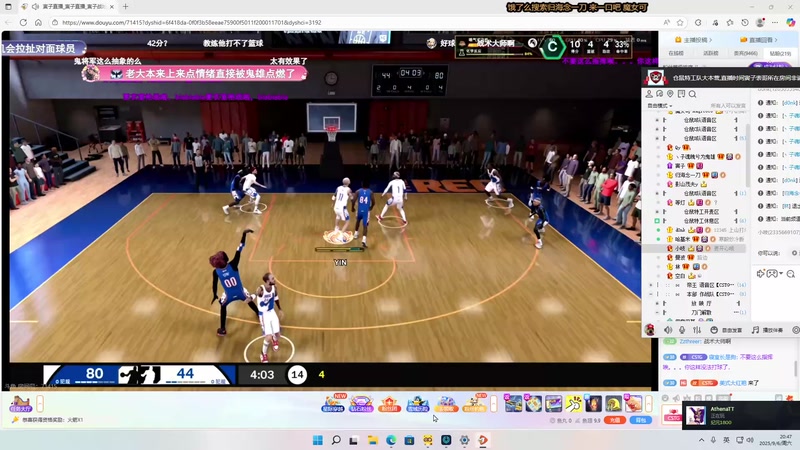Collapse the 本部 作战队 channel group
This screenshot has width=800, height=450.
coord(651,294)
